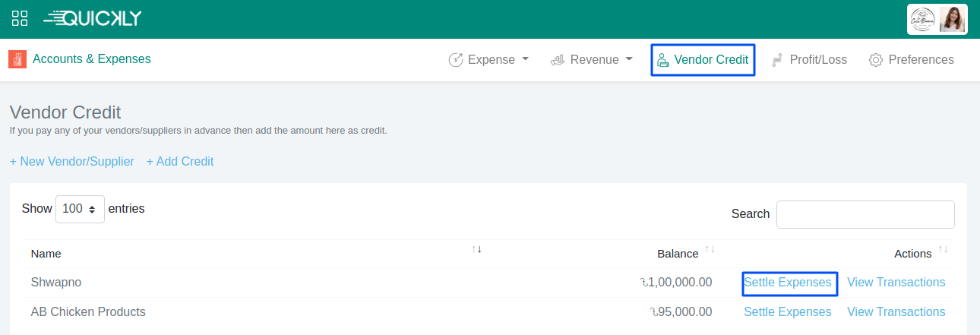The height and width of the screenshot is (335, 980).
Task: View Transactions for Shwapno
Action: point(896,283)
